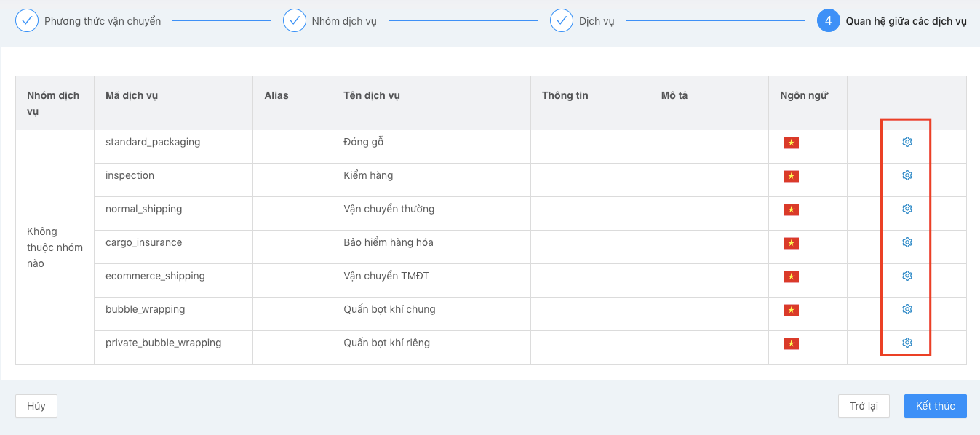The image size is (980, 435).
Task: Click the gear icon for inspection service
Action: (x=907, y=175)
